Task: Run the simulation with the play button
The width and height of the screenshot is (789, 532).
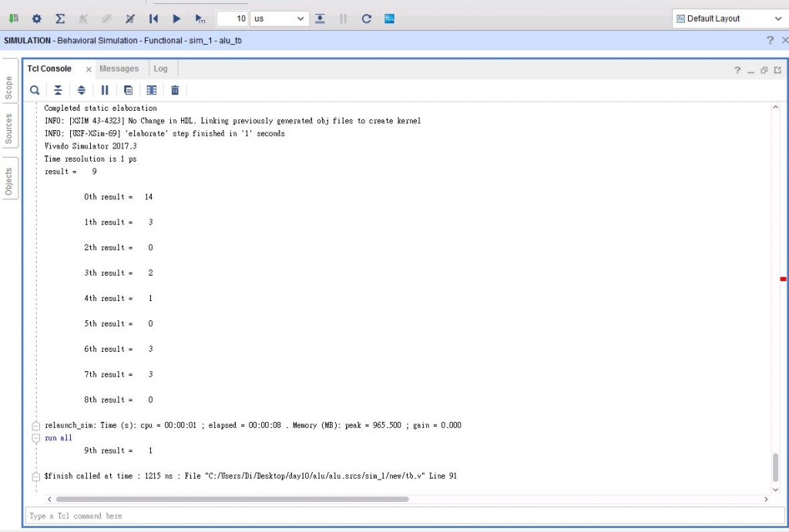Action: click(176, 18)
